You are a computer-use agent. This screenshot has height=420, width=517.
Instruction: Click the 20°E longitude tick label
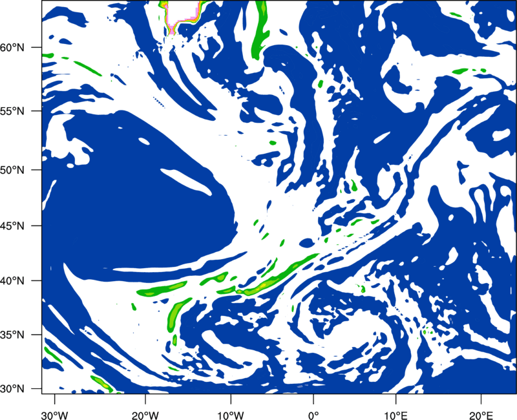click(x=481, y=415)
